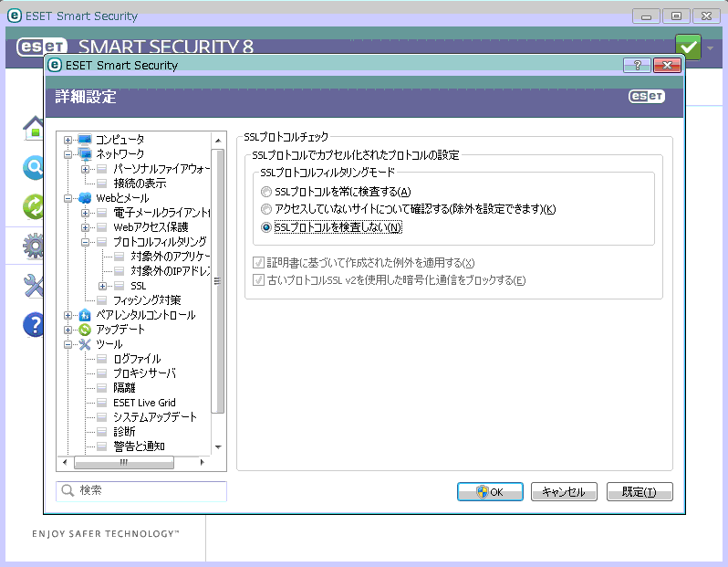Collapse the プロトコルフィルタリング node

(85, 242)
